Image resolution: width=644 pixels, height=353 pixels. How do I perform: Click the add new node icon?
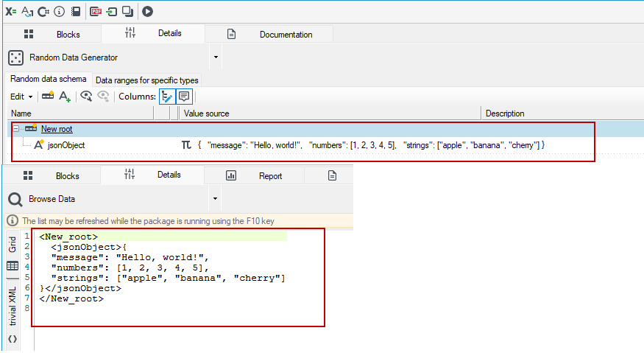(48, 96)
